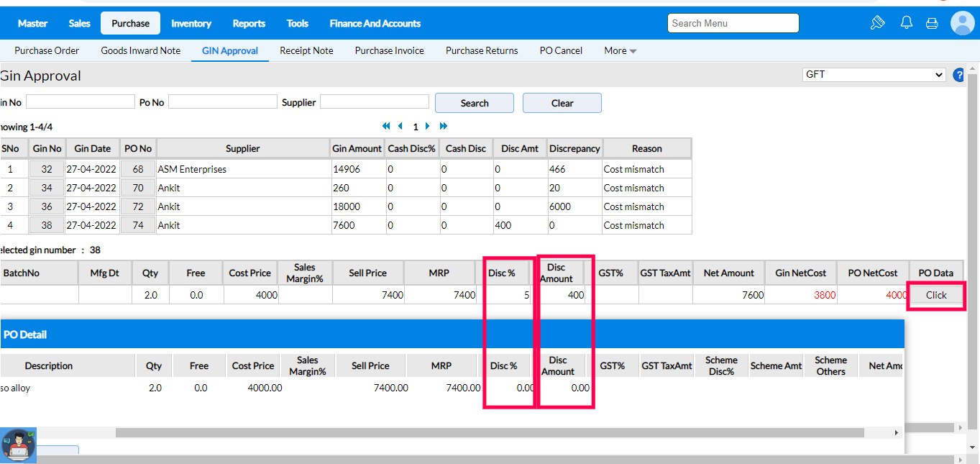
Task: Select Gin No 34 button
Action: click(x=47, y=188)
